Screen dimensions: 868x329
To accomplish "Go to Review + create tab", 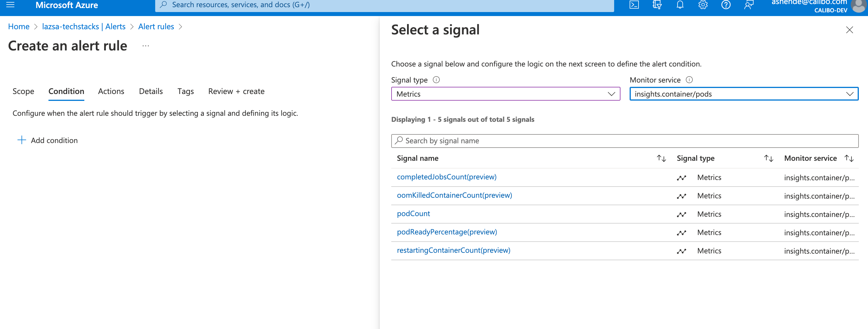I will point(236,91).
